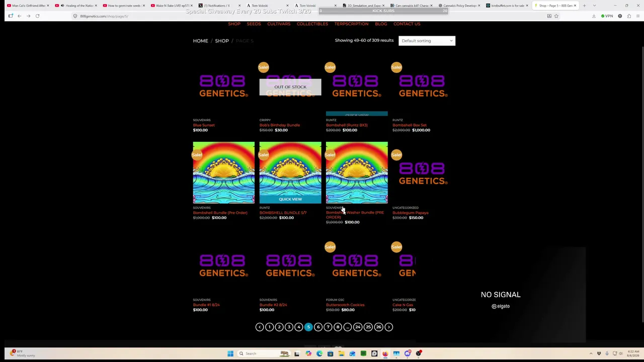644x362 pixels.
Task: Click the Bombshell Box Set product thumbnail
Action: 423,86
